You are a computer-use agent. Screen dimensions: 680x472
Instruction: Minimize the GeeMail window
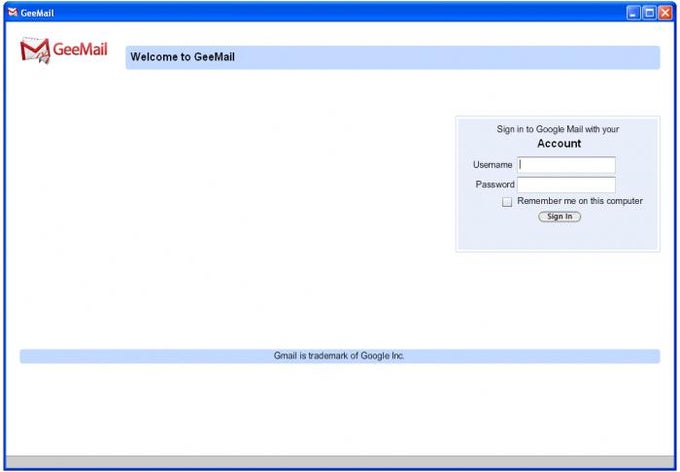(634, 13)
